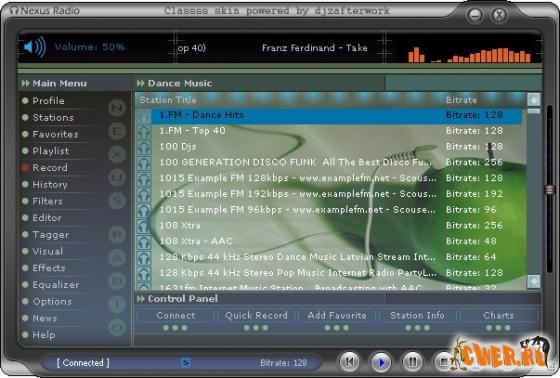Sort by Station Title column header
This screenshot has width=560, height=378.
point(168,100)
